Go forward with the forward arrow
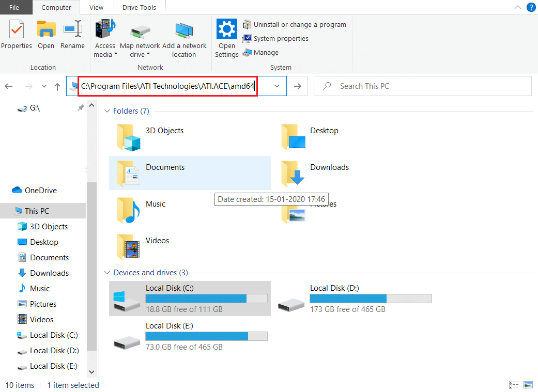Viewport: 538px width, 392px height. 28,86
